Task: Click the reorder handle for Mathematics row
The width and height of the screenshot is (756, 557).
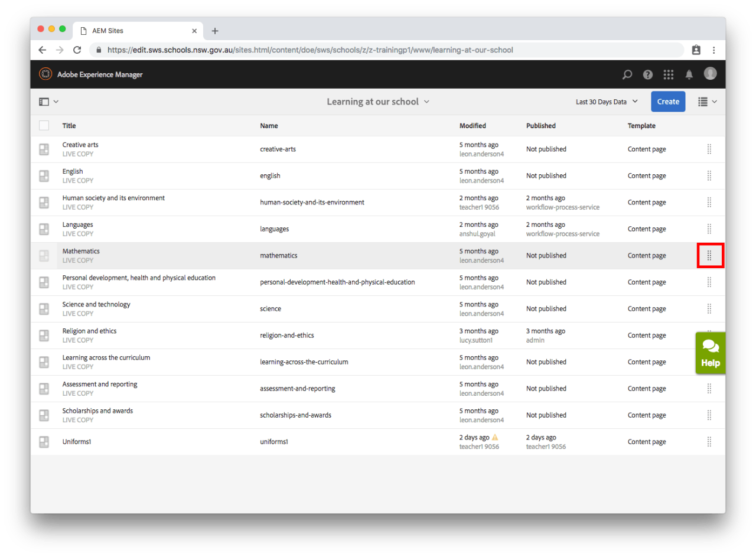Action: tap(709, 256)
